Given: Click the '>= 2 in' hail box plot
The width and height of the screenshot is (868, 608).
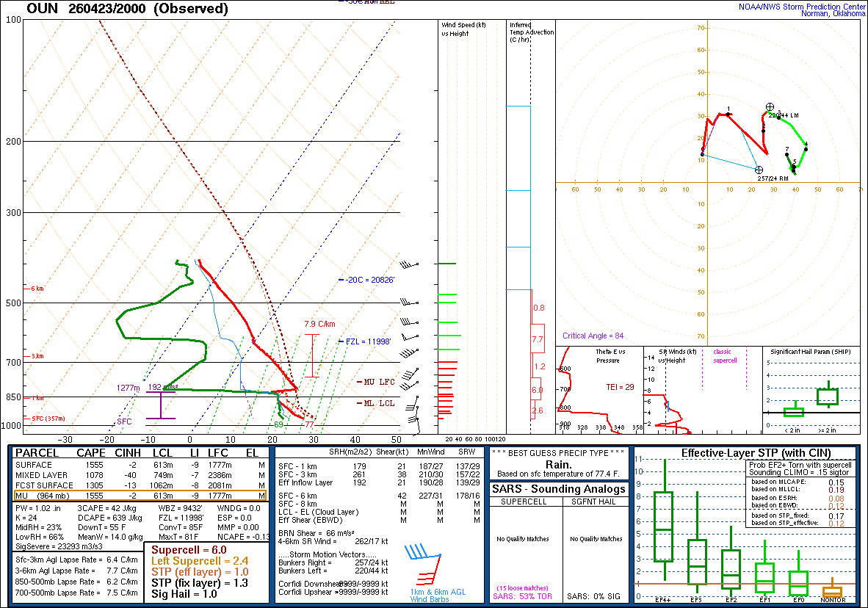Looking at the screenshot, I should (828, 395).
